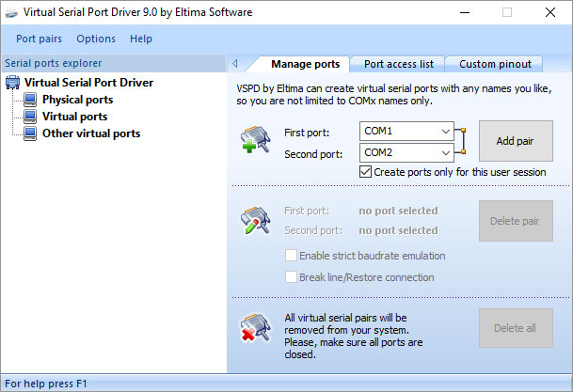Select Virtual Serial Port Driver tree root
The height and width of the screenshot is (392, 573).
click(x=88, y=83)
